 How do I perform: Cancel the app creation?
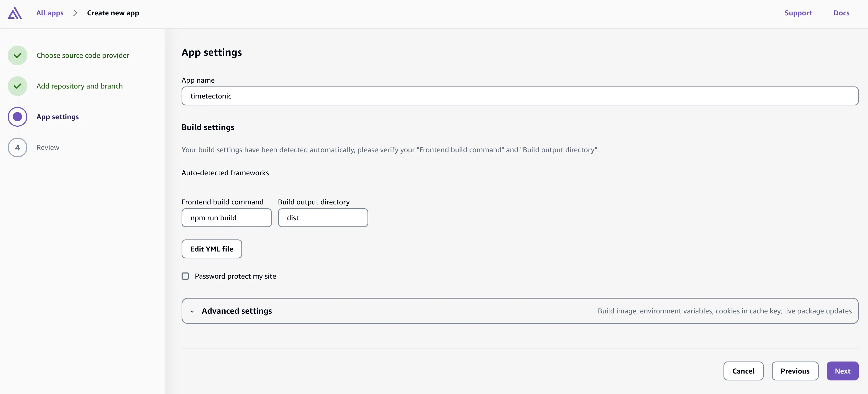point(743,371)
